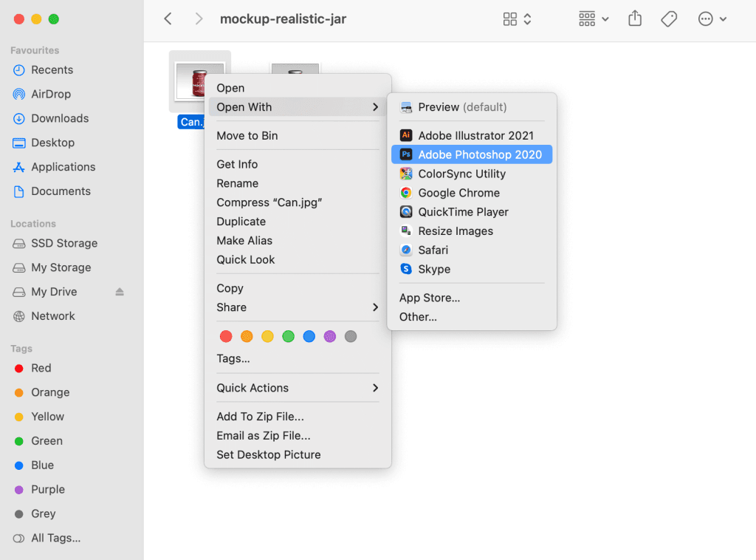Choose Make Alias

point(298,241)
